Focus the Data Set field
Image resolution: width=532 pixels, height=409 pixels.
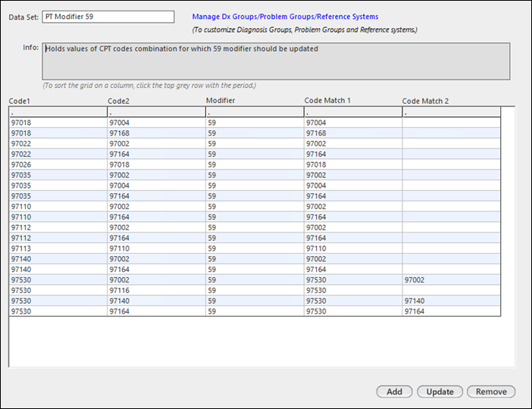click(x=108, y=17)
